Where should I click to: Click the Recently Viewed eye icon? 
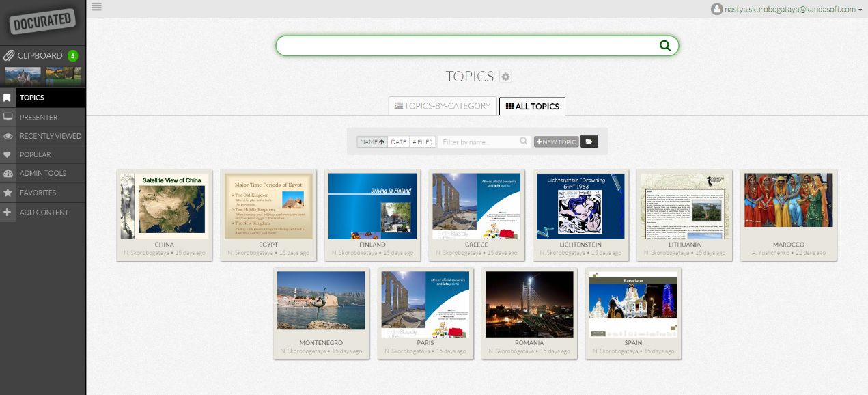pyautogui.click(x=8, y=136)
